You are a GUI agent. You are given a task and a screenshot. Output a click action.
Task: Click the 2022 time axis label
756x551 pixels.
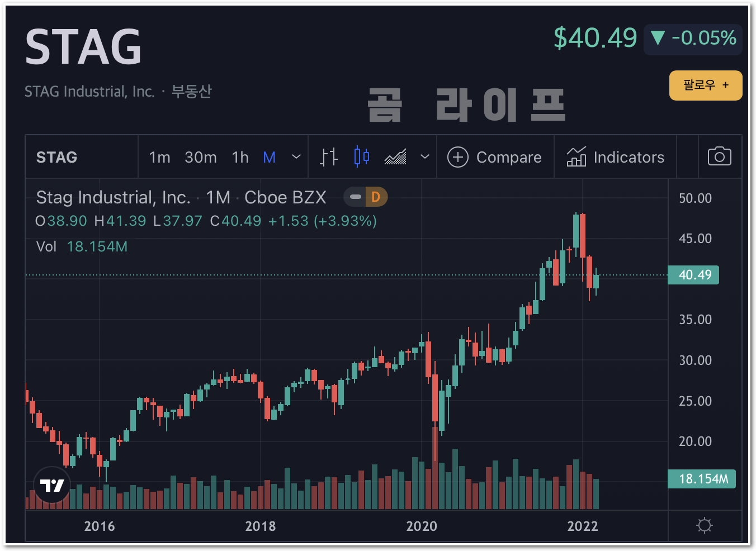click(x=583, y=526)
